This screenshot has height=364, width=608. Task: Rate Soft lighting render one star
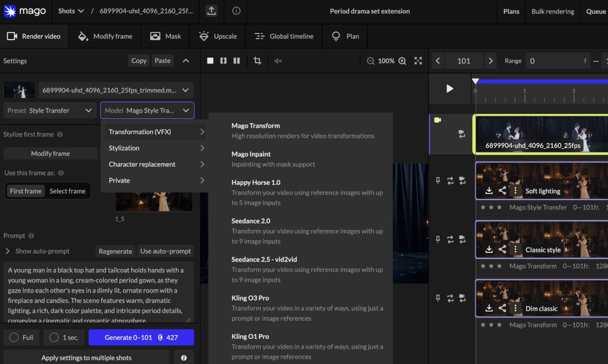point(482,207)
